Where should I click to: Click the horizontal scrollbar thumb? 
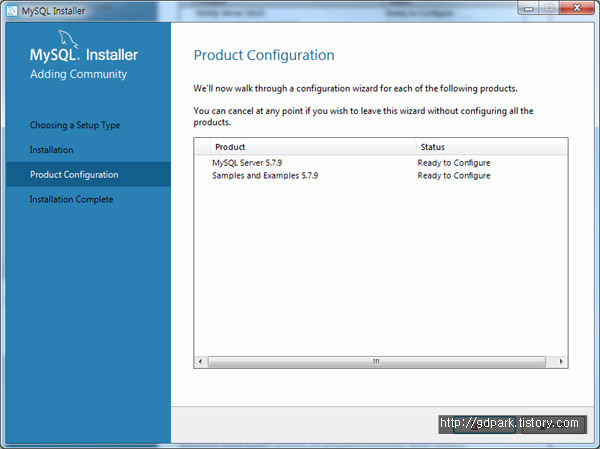377,361
